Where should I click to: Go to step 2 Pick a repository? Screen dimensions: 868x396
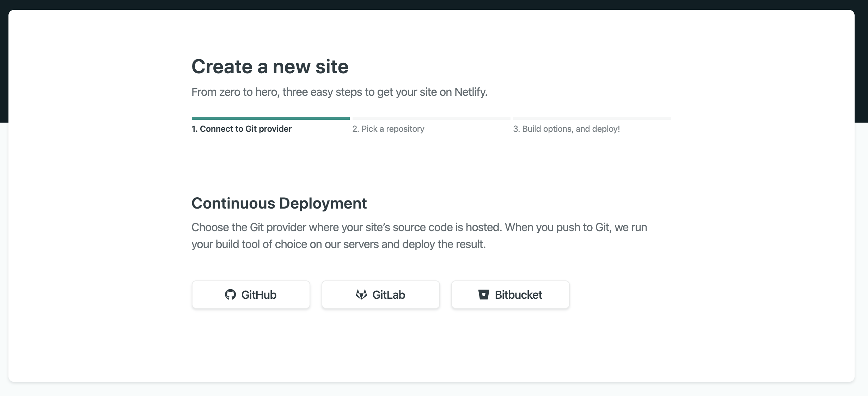[x=389, y=129]
